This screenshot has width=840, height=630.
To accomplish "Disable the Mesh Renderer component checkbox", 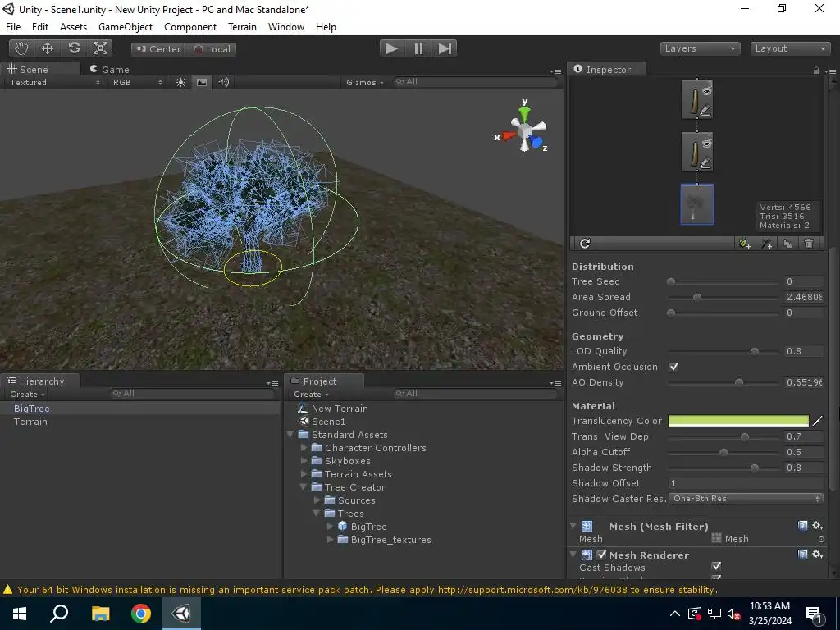I will [601, 555].
